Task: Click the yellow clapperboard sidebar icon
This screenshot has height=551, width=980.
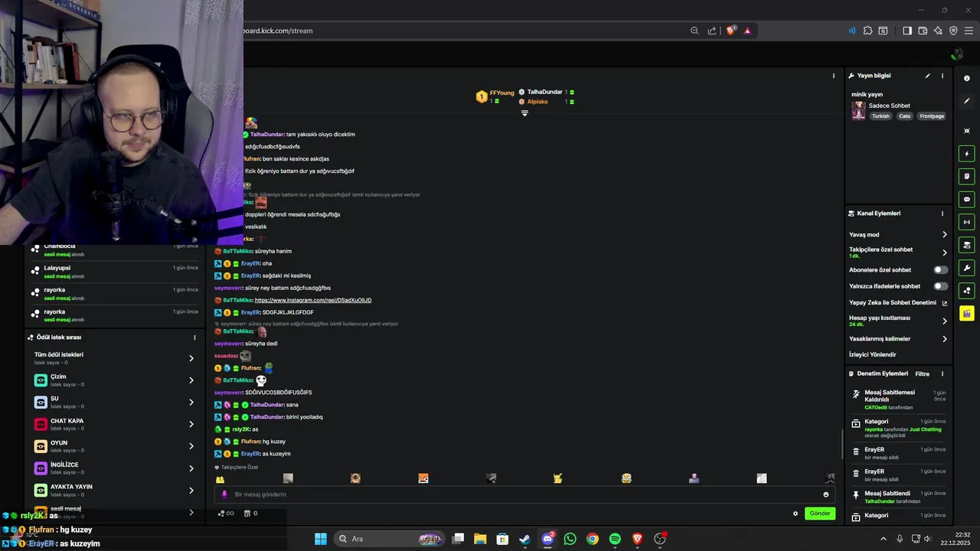Action: (967, 314)
